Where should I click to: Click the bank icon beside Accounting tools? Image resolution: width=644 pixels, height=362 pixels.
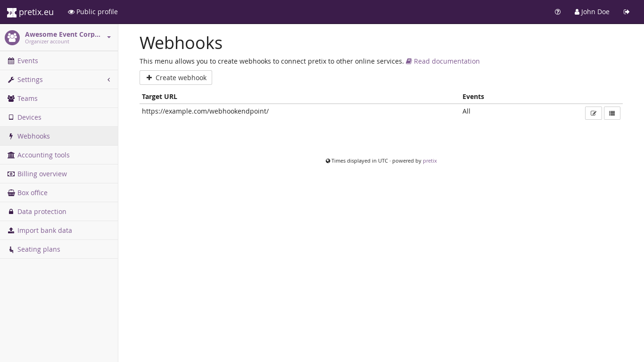(11, 155)
